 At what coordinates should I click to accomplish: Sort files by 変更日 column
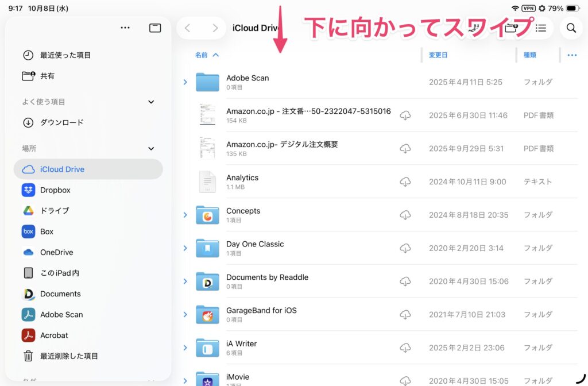[x=438, y=55]
